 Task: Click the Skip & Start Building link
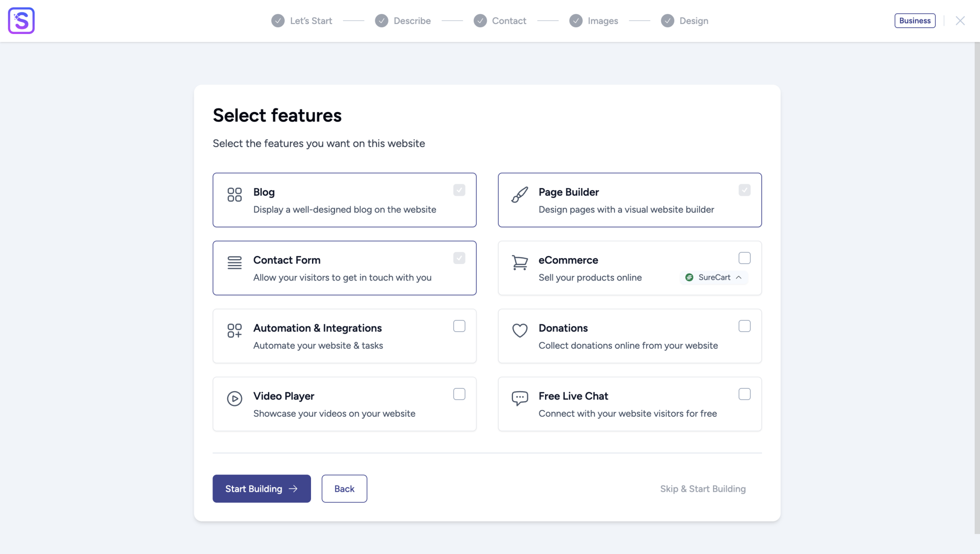[x=702, y=488]
